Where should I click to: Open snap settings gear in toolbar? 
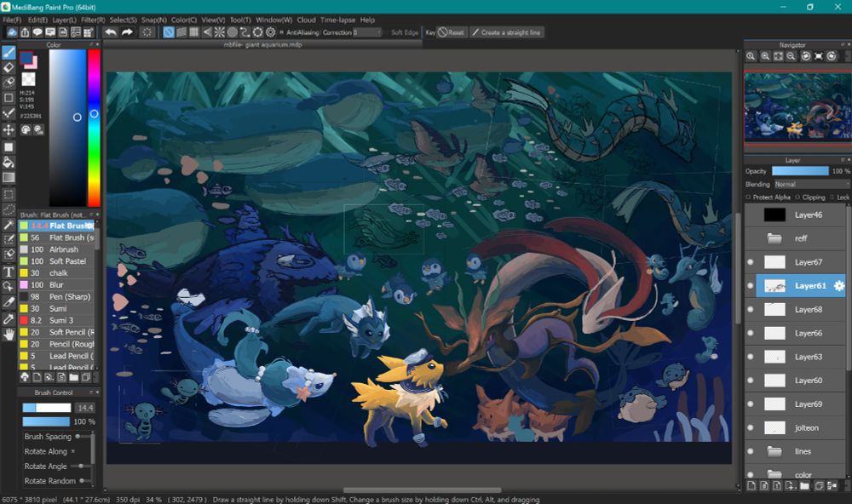click(271, 32)
